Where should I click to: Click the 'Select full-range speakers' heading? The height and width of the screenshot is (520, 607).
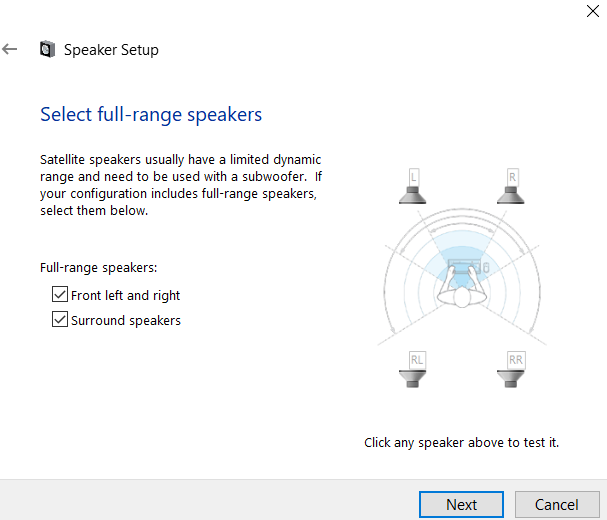[x=151, y=115]
